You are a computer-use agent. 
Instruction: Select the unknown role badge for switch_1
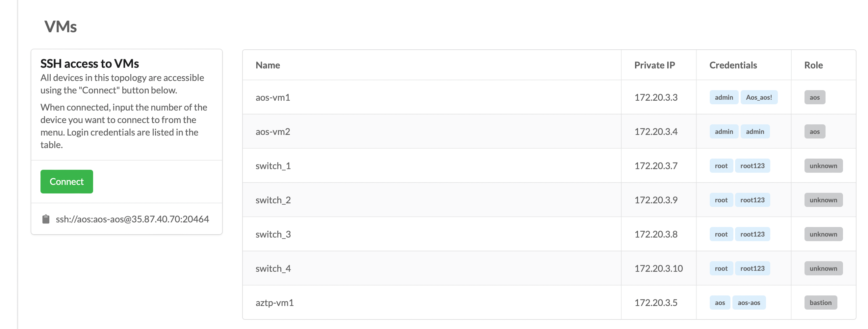[823, 165]
